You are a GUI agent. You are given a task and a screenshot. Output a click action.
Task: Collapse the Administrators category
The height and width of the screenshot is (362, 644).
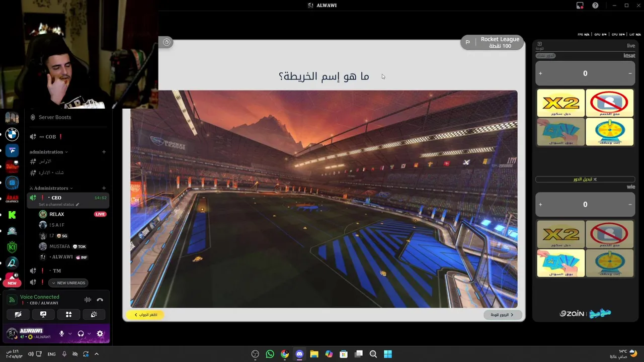(51, 188)
